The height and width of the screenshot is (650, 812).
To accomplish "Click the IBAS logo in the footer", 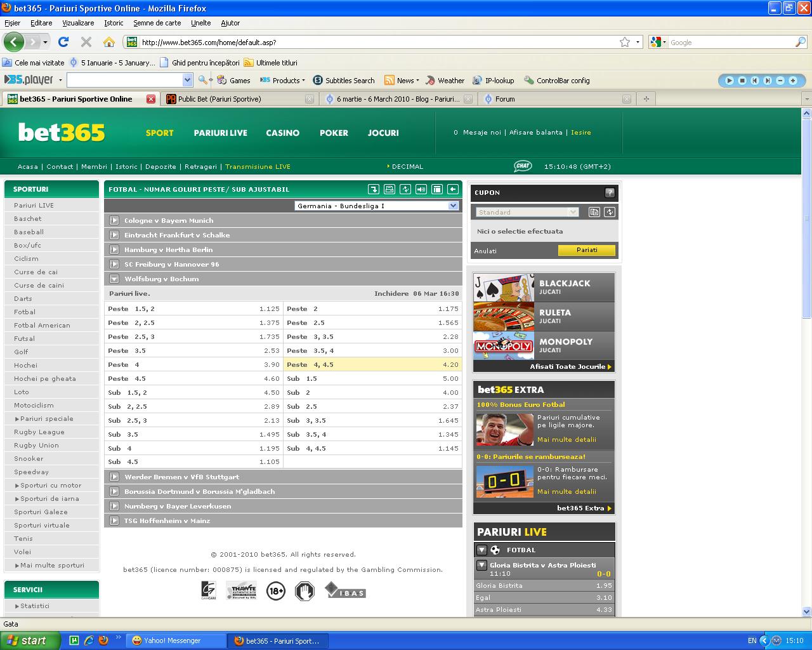I will point(345,590).
